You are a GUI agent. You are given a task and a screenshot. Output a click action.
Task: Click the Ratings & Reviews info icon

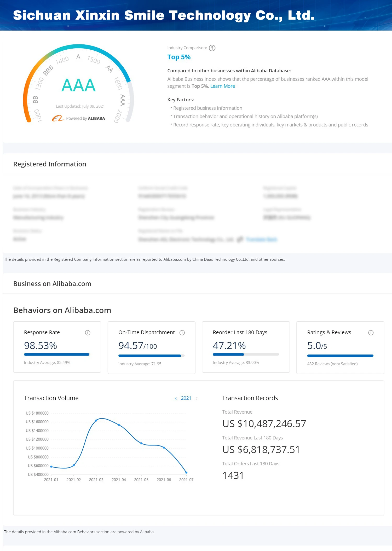[x=371, y=333]
